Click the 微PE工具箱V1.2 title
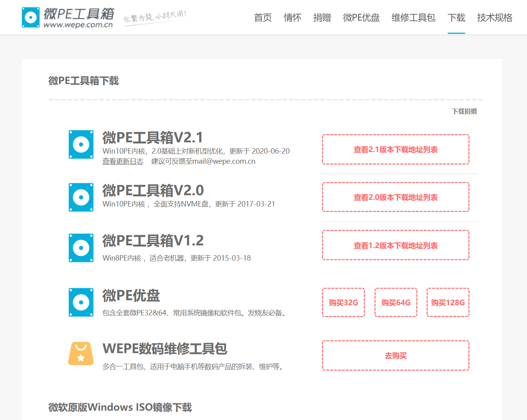The height and width of the screenshot is (420, 527). click(x=153, y=241)
